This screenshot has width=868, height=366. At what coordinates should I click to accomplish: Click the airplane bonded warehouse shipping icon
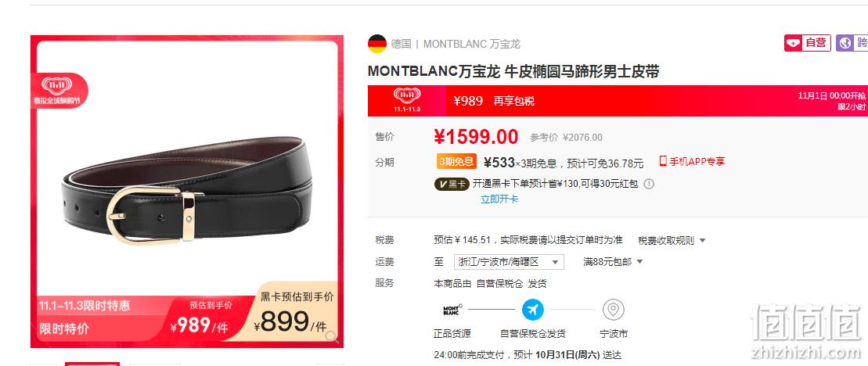pos(532,310)
